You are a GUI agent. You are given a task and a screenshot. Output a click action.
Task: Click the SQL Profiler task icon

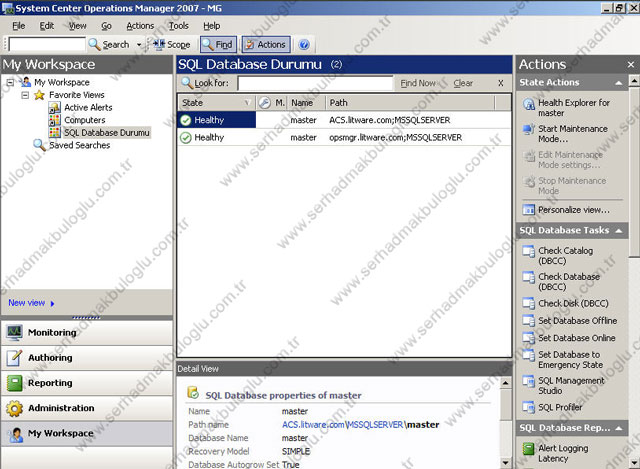[x=529, y=407]
